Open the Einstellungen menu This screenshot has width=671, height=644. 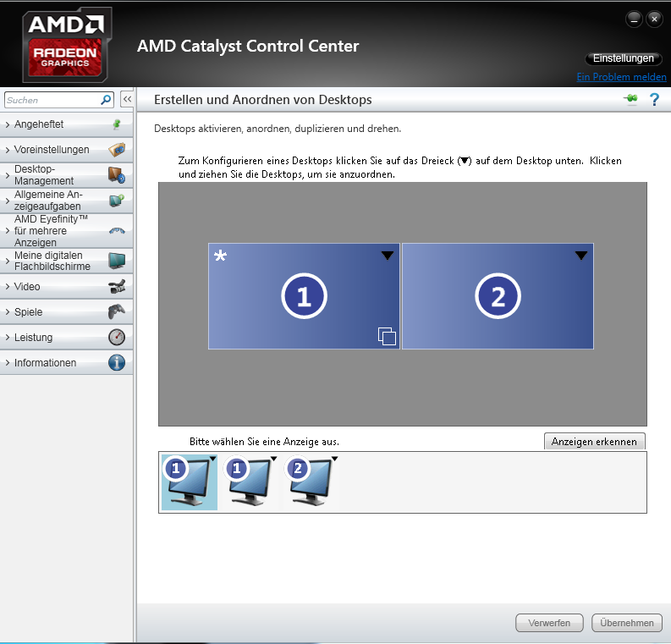point(623,58)
